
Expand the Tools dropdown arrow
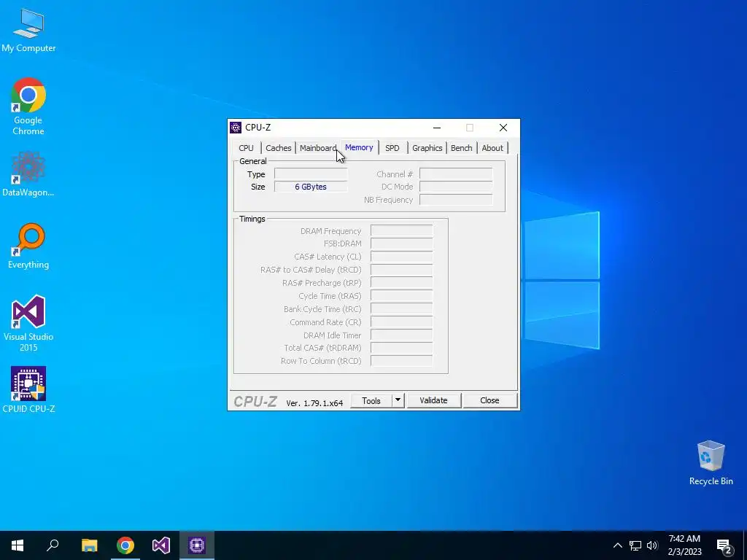tap(398, 401)
